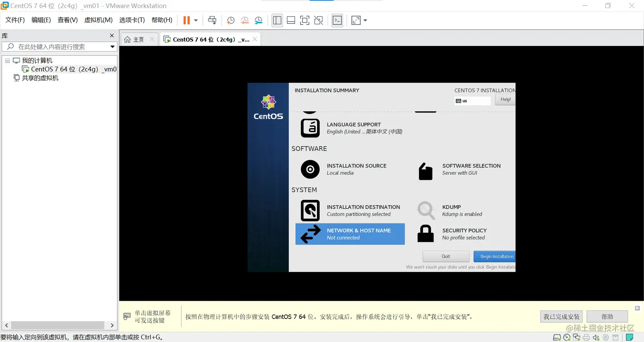The image size is (644, 342).
Task: Click the printer status bar icon
Action: [x=586, y=337]
